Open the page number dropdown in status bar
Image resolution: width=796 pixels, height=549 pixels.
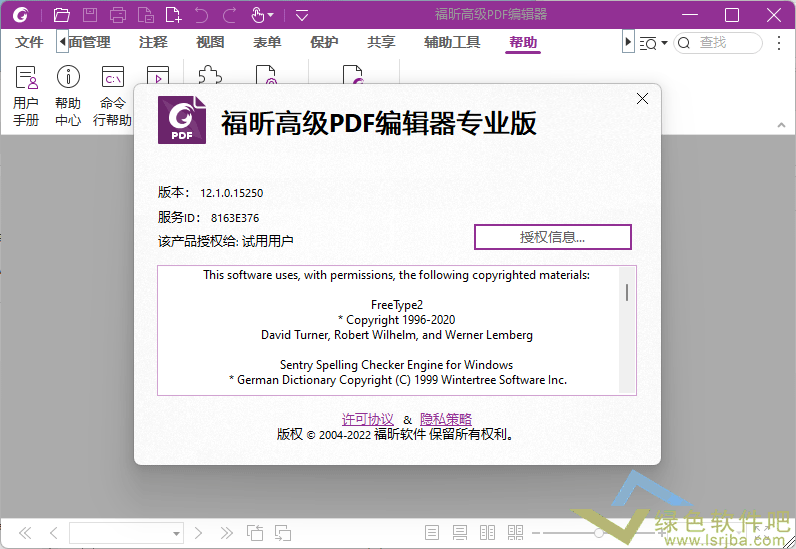click(177, 534)
